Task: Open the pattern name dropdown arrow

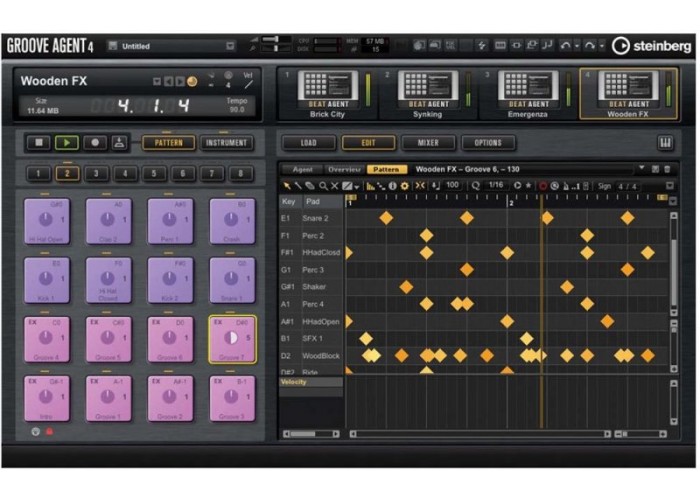Action: point(642,169)
